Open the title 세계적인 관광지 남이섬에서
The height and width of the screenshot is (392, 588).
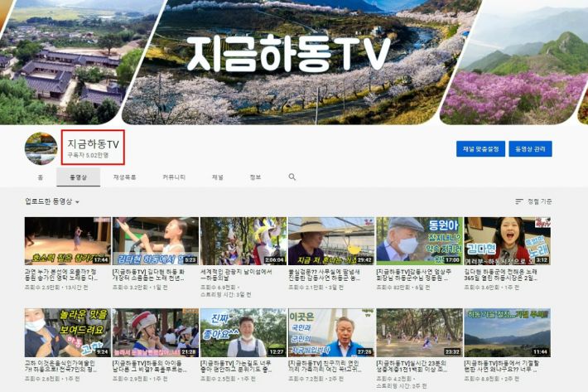(x=236, y=274)
